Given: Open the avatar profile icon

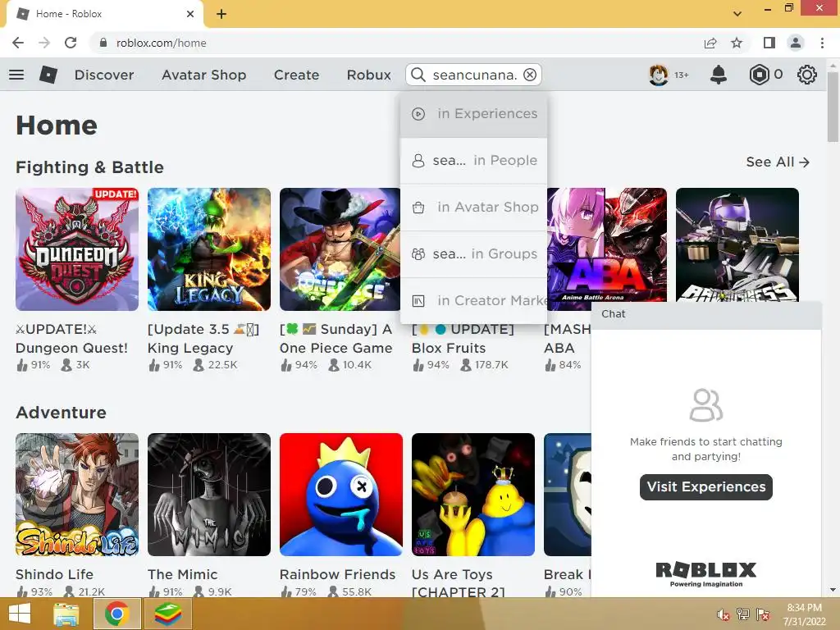Looking at the screenshot, I should (659, 75).
